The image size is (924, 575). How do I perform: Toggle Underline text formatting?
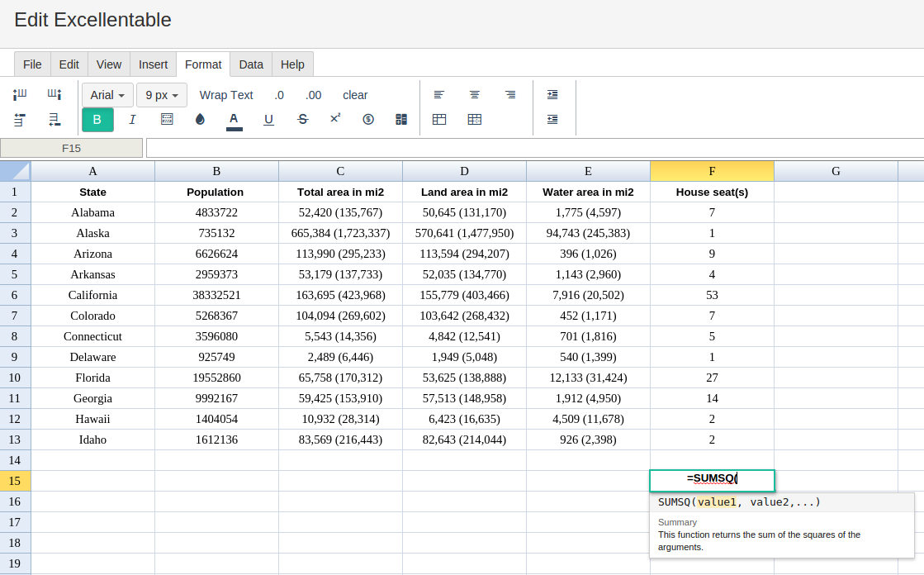268,120
